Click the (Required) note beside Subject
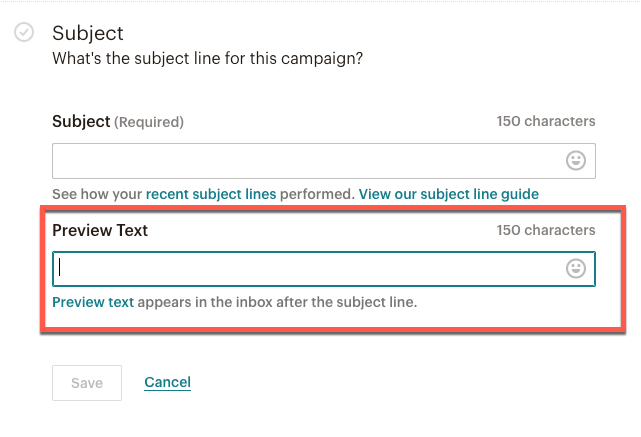Image resolution: width=641 pixels, height=437 pixels. pyautogui.click(x=149, y=122)
